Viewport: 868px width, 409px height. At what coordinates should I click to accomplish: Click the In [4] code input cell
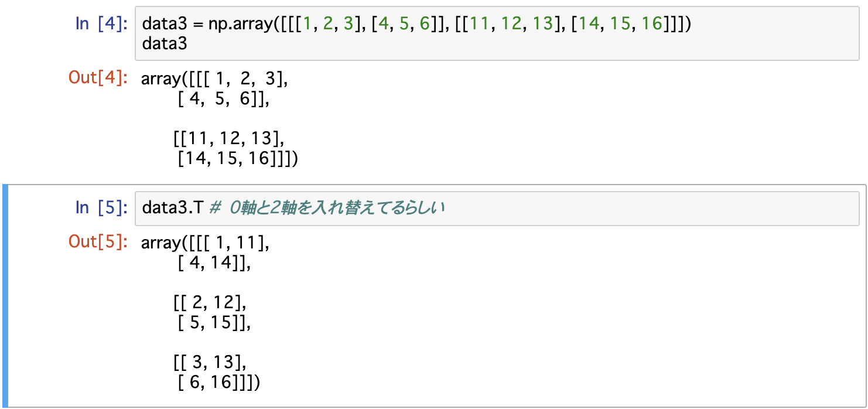coord(497,33)
